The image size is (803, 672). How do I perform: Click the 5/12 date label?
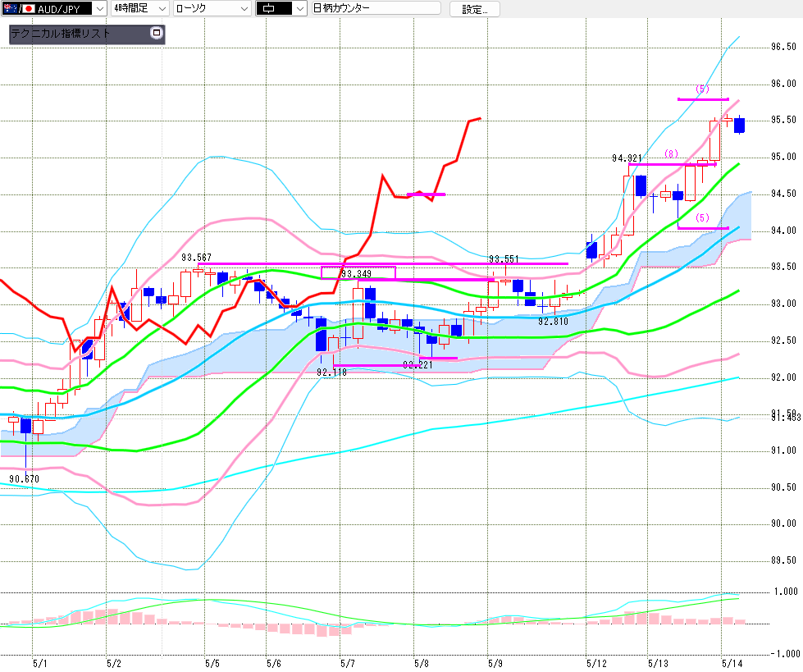(x=596, y=664)
